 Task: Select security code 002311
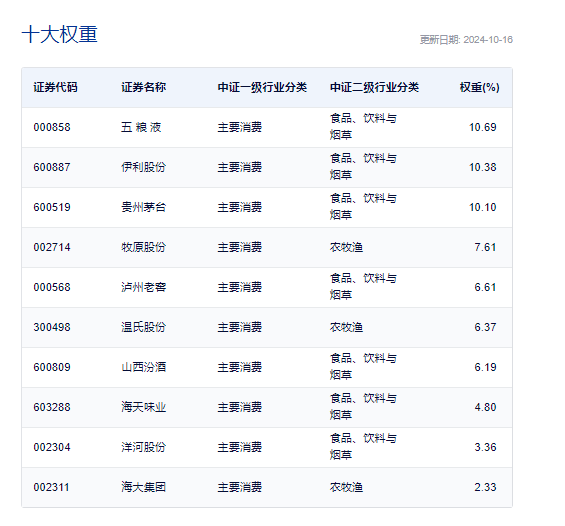[51, 487]
